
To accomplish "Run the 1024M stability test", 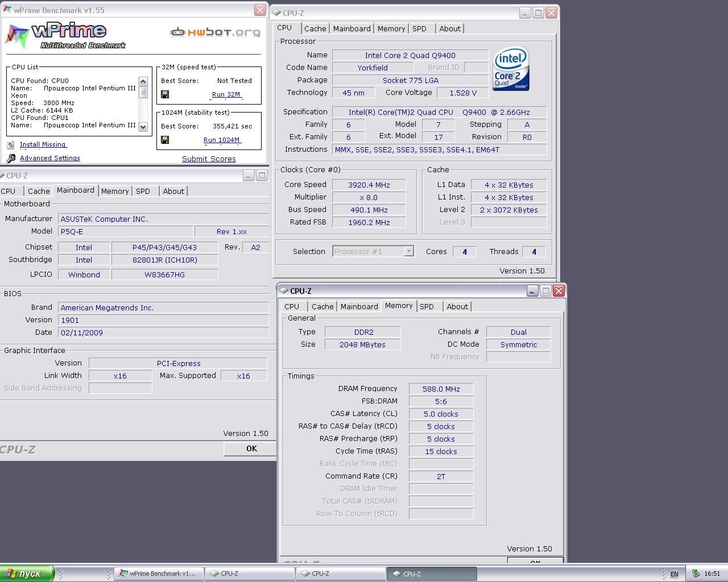I will tap(222, 140).
